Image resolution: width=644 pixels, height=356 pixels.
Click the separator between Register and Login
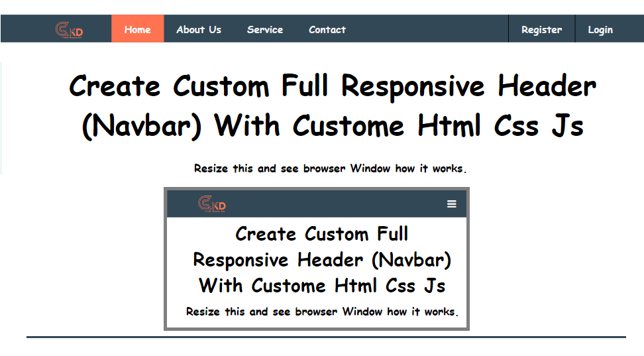point(575,29)
